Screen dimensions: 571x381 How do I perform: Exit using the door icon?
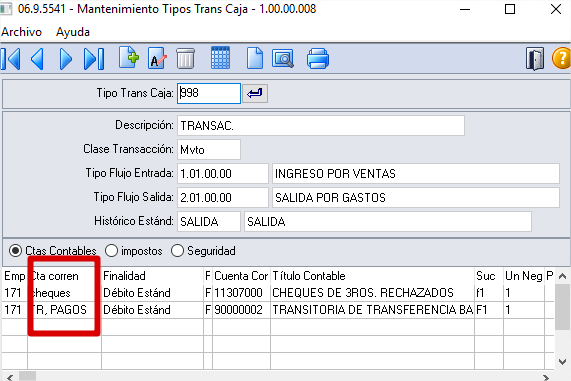click(535, 59)
